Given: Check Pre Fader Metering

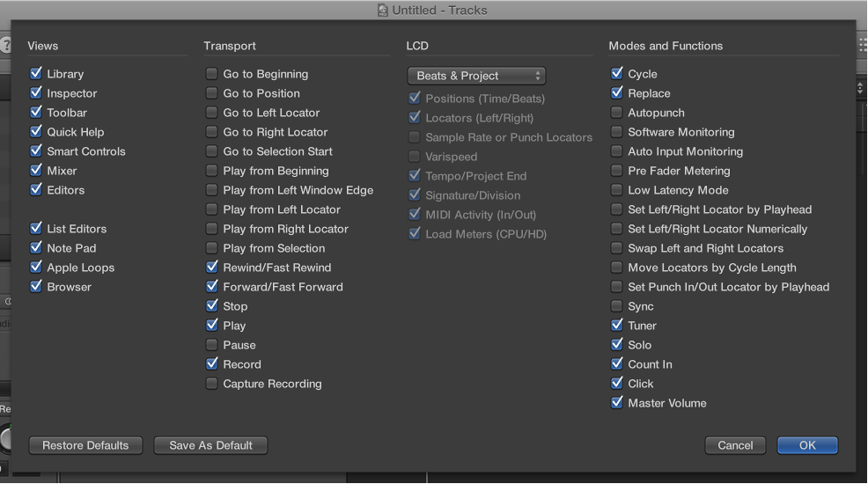Looking at the screenshot, I should 617,171.
